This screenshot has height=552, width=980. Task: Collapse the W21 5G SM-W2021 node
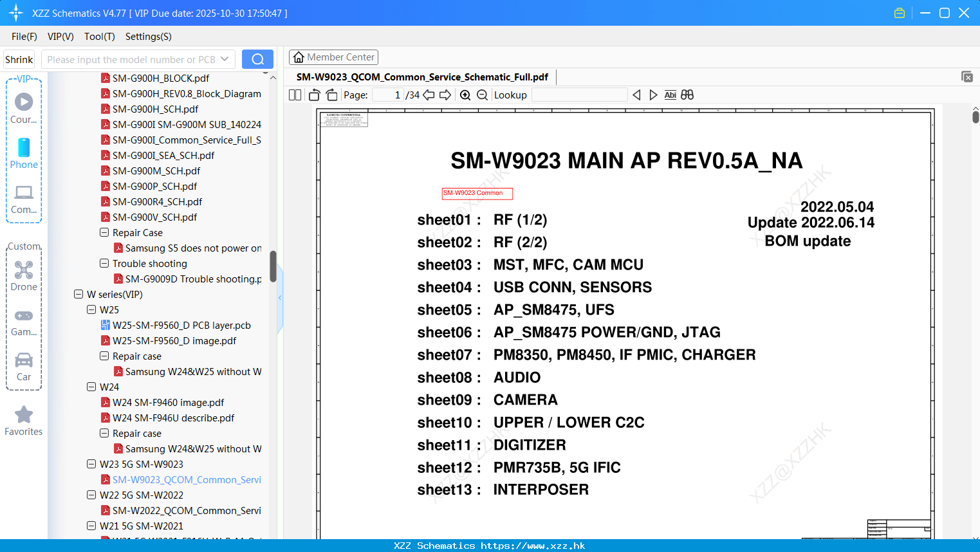coord(91,526)
